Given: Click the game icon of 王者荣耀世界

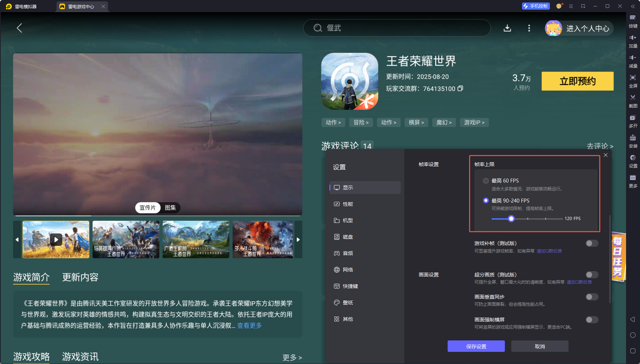Looking at the screenshot, I should click(x=350, y=81).
